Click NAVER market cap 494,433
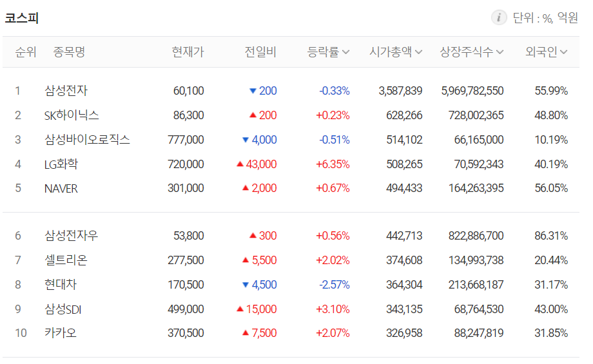This screenshot has width=593, height=364. pyautogui.click(x=404, y=188)
